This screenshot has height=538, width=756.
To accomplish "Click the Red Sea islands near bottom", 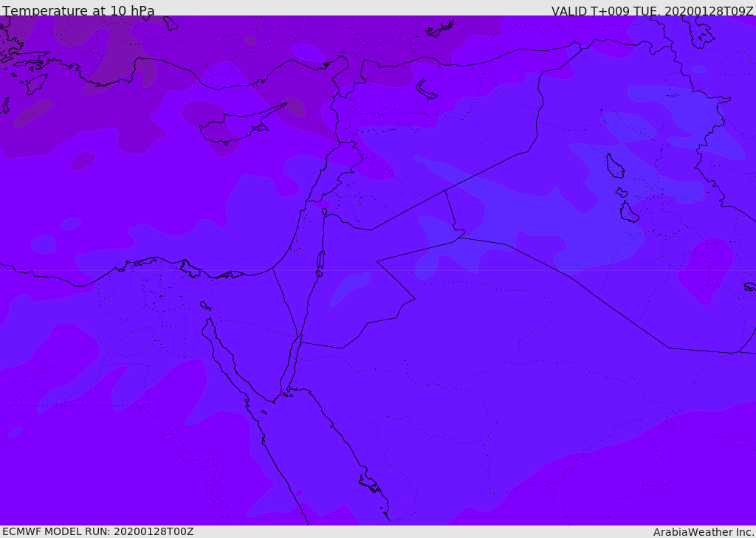I will coord(371,483).
